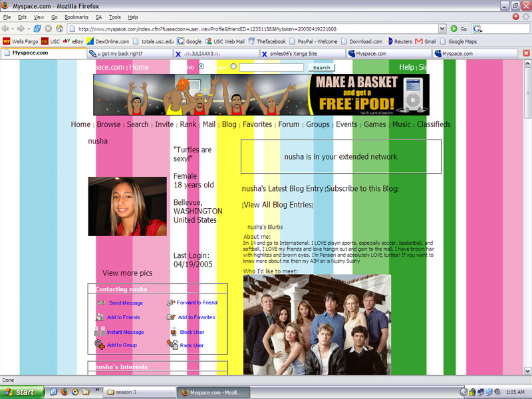The height and width of the screenshot is (399, 532).
Task: Click in the Myspace search text field
Action: pyautogui.click(x=271, y=68)
